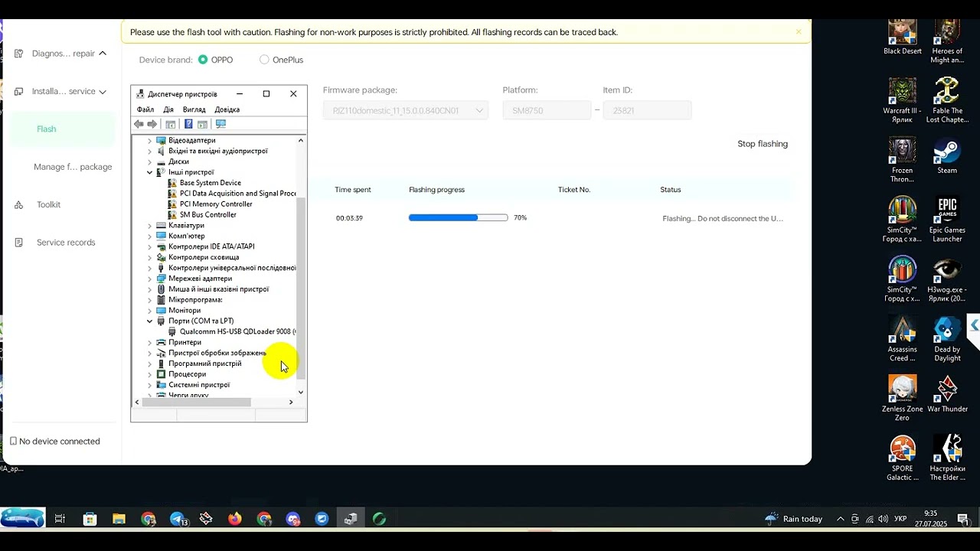Click the Task View taskbar button

[60, 519]
